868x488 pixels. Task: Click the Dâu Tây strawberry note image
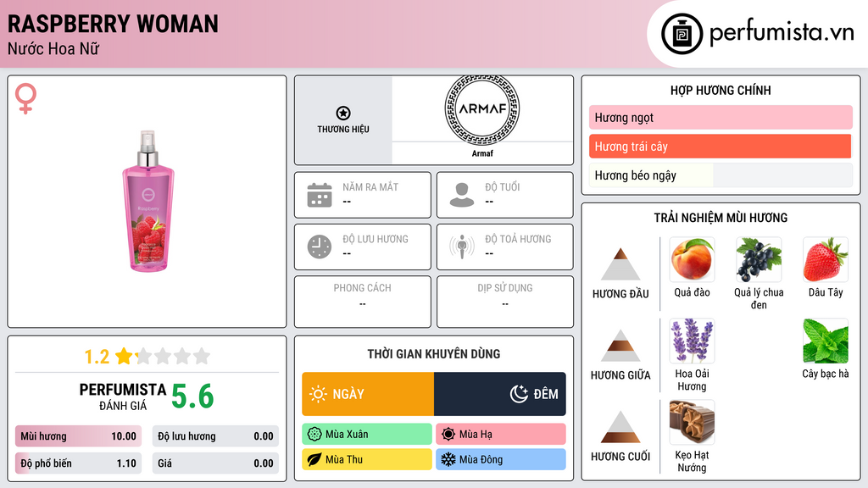tap(825, 260)
